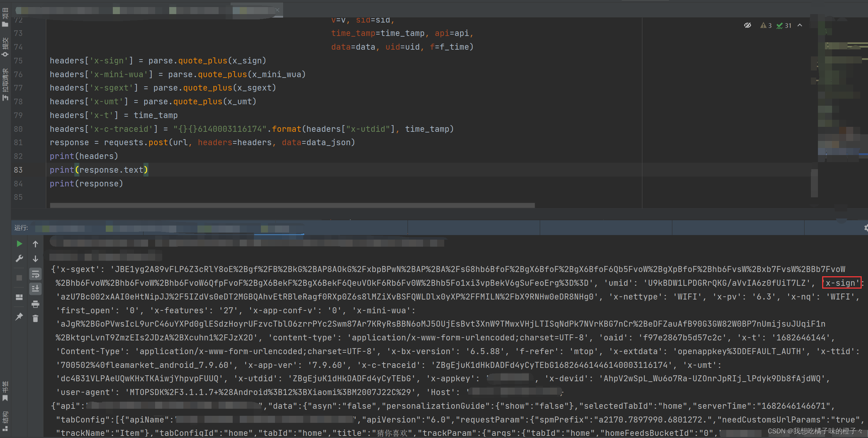Toggle soft-wrap in run console
Screen dimensions: 868x438
(35, 274)
